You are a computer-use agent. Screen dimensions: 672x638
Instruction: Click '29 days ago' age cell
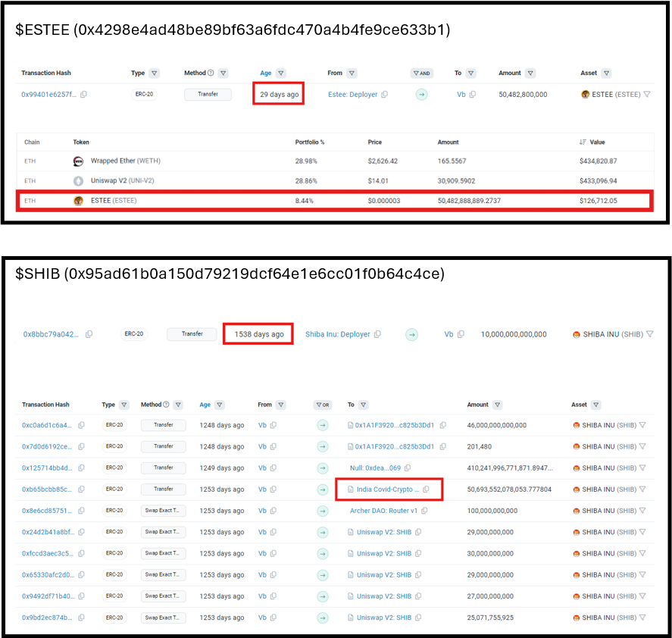[279, 94]
